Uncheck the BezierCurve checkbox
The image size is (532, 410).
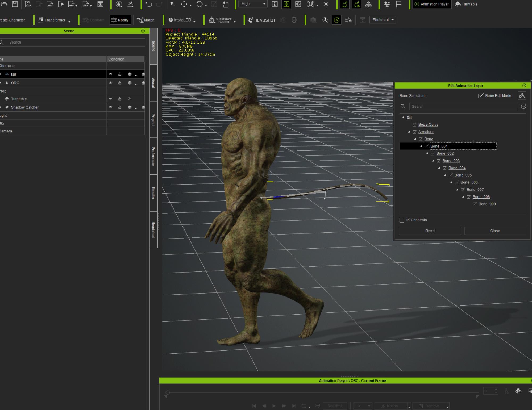point(414,125)
